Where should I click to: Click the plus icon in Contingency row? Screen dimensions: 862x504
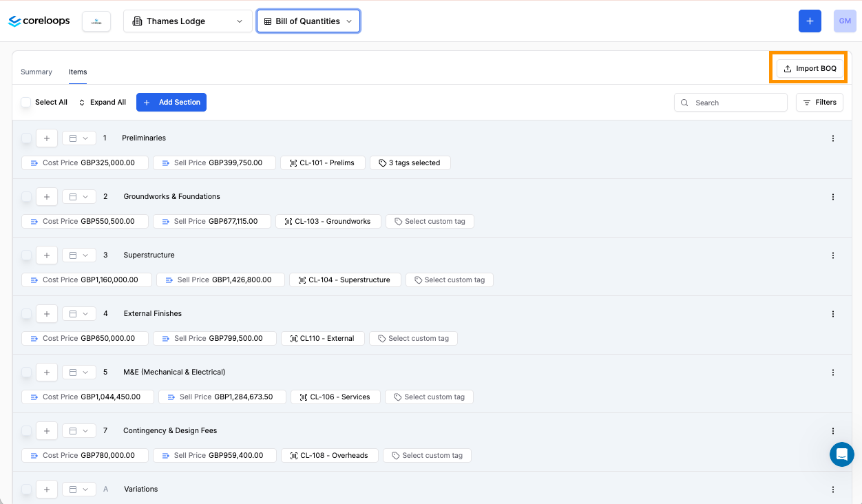tap(46, 431)
